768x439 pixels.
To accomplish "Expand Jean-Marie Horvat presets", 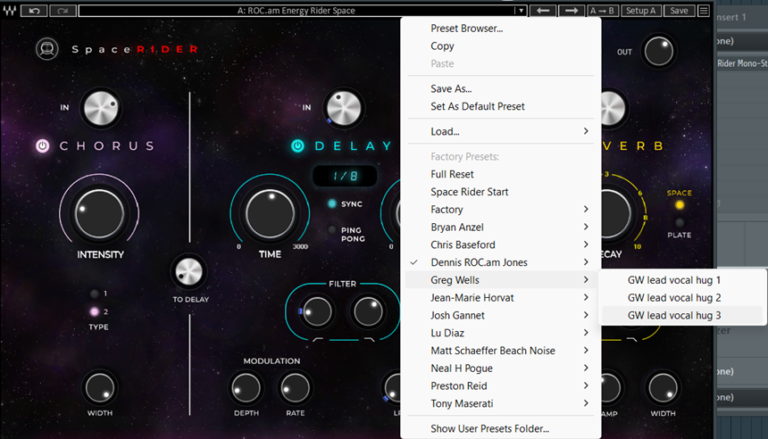I will (x=501, y=297).
